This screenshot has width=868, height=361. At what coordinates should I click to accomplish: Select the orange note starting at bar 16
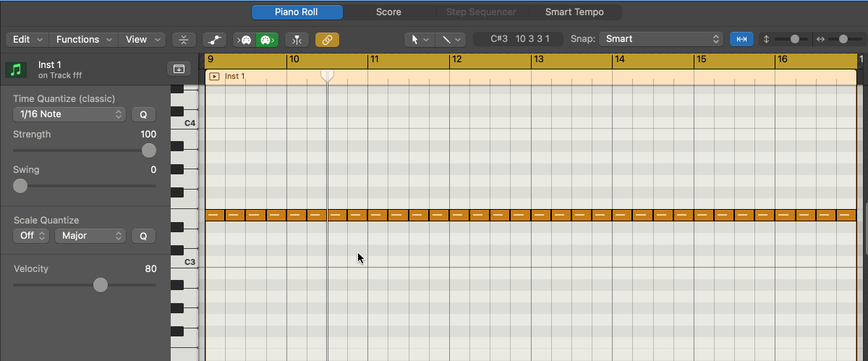(786, 216)
